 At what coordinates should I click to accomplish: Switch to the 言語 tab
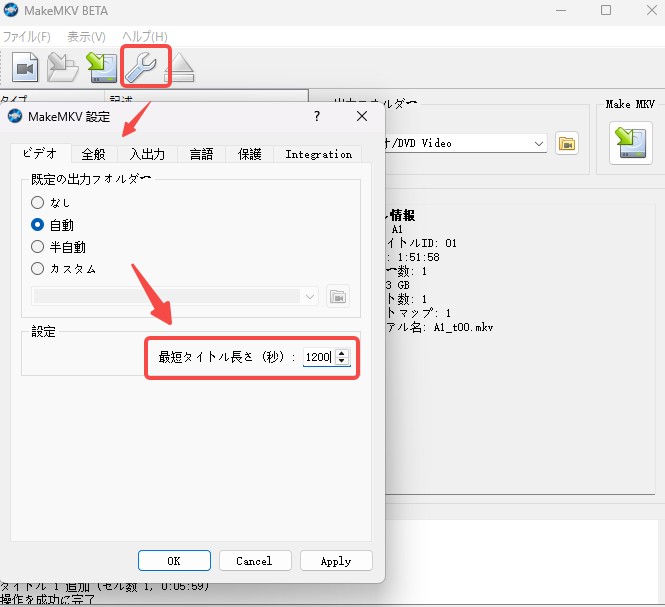[x=201, y=154]
